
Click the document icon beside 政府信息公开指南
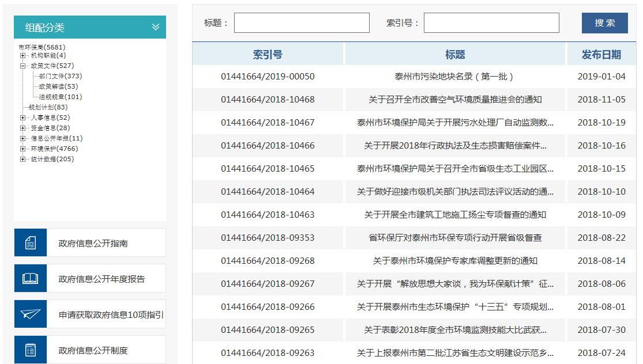[x=30, y=243]
